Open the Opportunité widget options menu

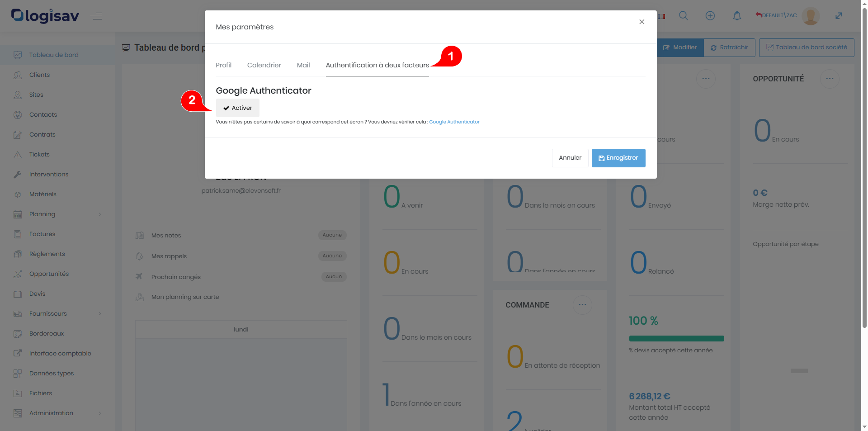(829, 79)
